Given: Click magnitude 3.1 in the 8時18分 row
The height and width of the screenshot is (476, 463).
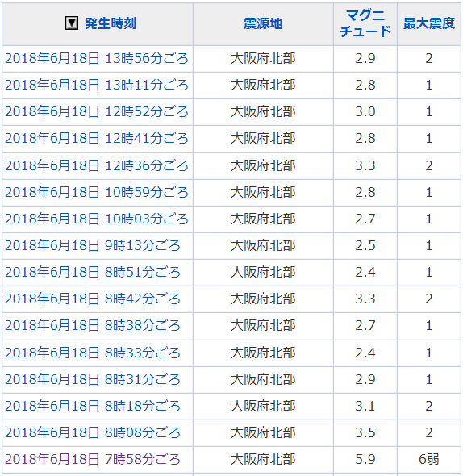Looking at the screenshot, I should tap(365, 407).
